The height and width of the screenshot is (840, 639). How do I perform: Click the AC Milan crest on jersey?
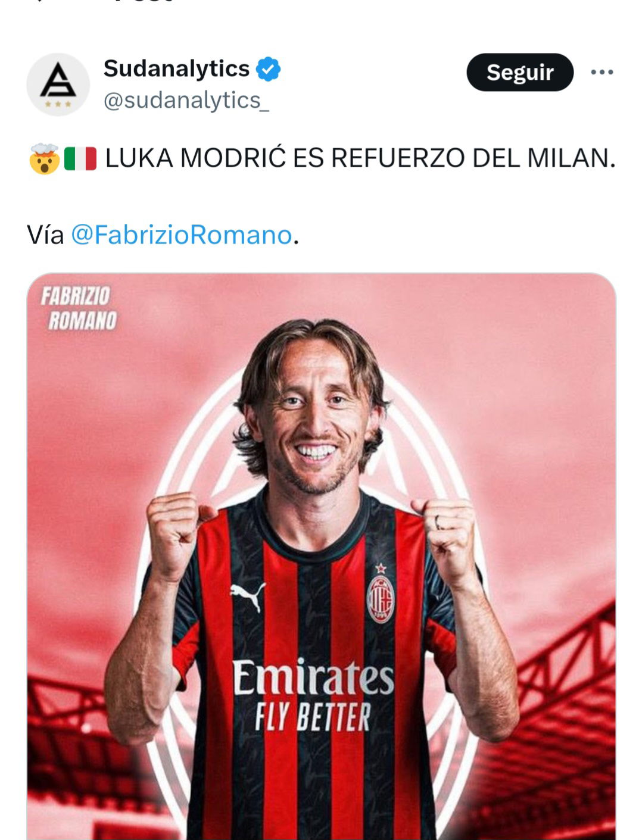[381, 598]
